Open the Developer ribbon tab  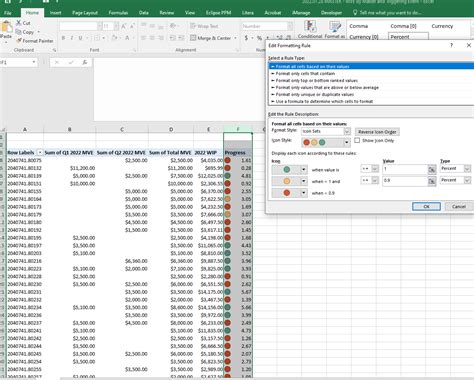pos(331,13)
